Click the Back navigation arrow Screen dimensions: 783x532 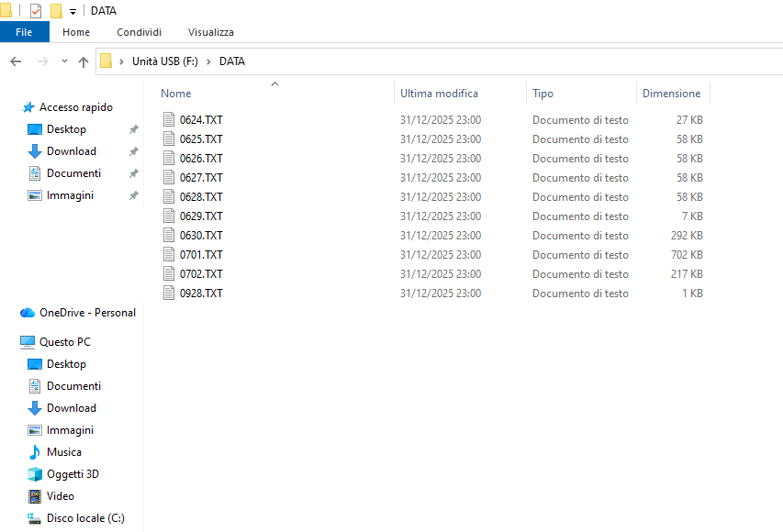tap(16, 61)
